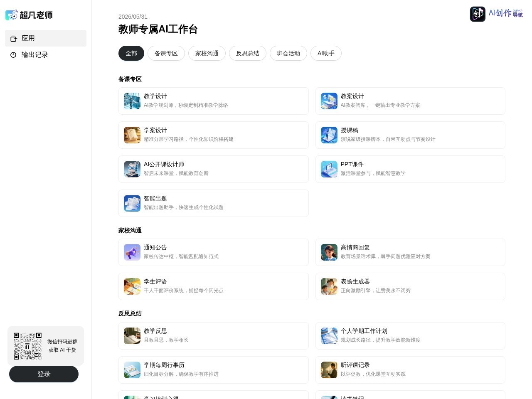
Task: Open PPT课件 app title
Action: tap(352, 164)
